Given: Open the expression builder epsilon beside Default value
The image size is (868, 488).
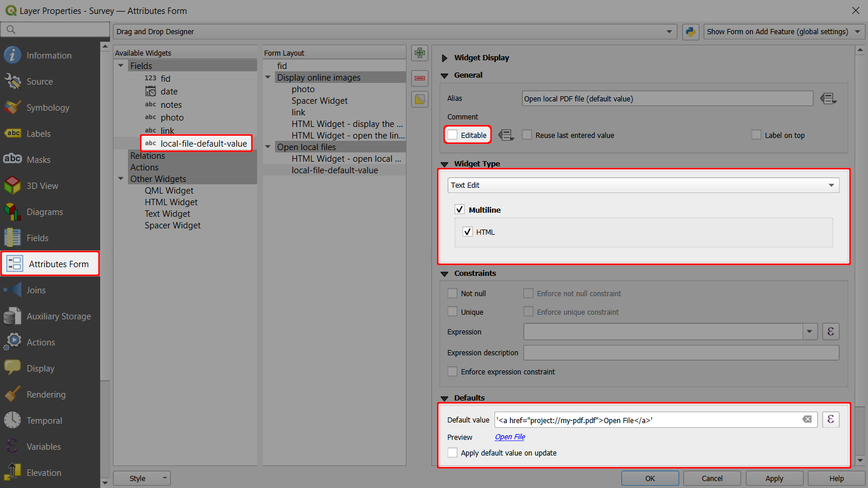Looking at the screenshot, I should (830, 419).
